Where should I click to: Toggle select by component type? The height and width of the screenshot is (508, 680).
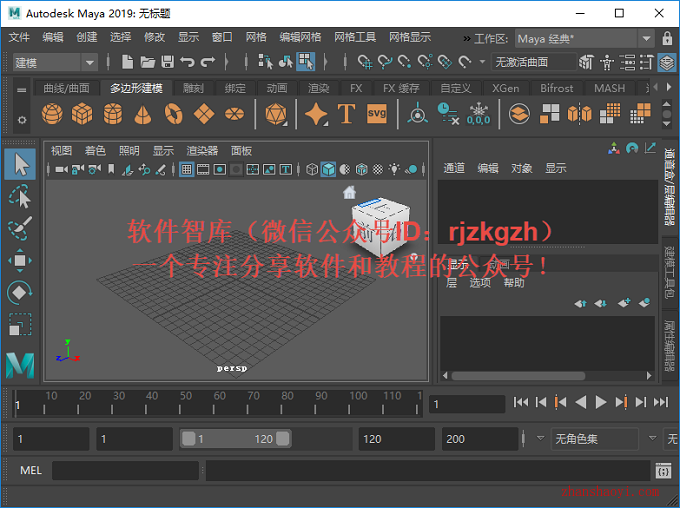pos(306,62)
